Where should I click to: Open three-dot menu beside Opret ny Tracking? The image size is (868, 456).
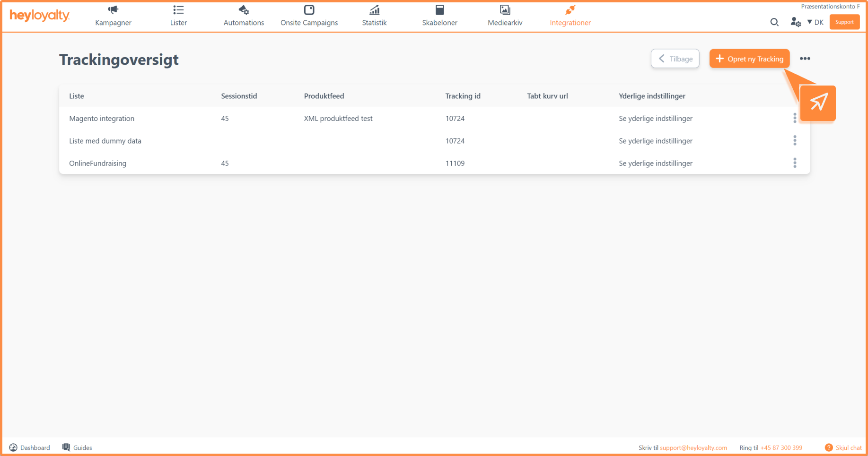tap(805, 59)
